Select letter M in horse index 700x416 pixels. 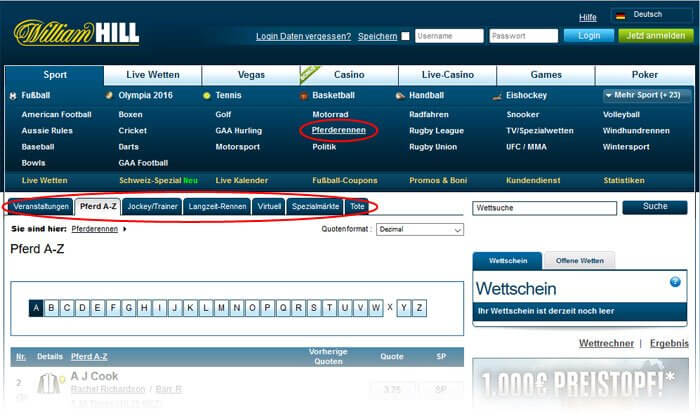[x=221, y=308]
